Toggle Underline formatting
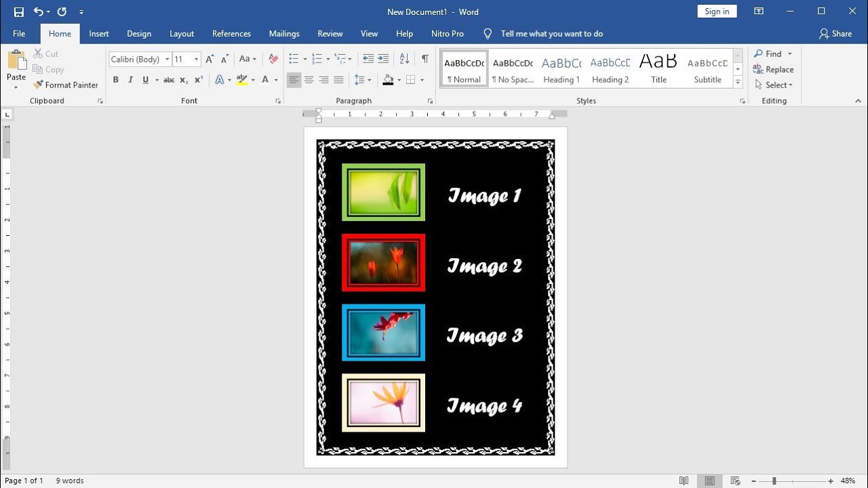Viewport: 868px width, 488px height. point(145,80)
